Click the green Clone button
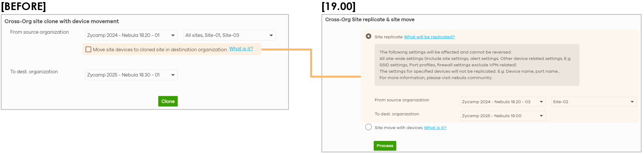 (x=168, y=101)
